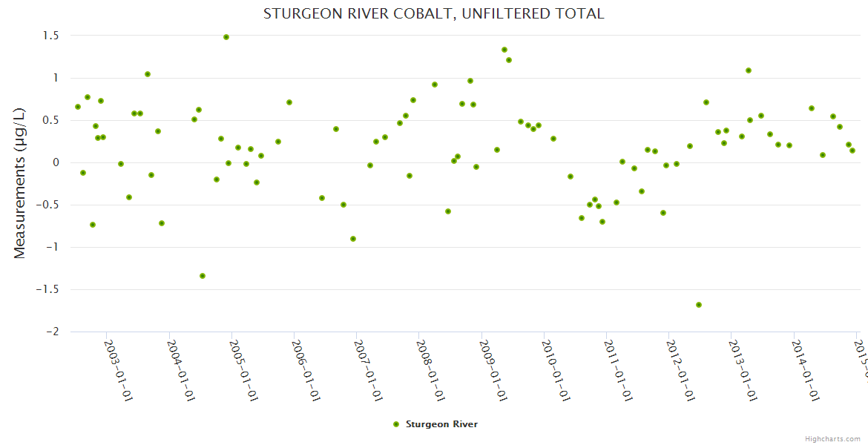The height and width of the screenshot is (445, 868).
Task: Select the −2 y-axis tick label
Action: pyautogui.click(x=52, y=332)
